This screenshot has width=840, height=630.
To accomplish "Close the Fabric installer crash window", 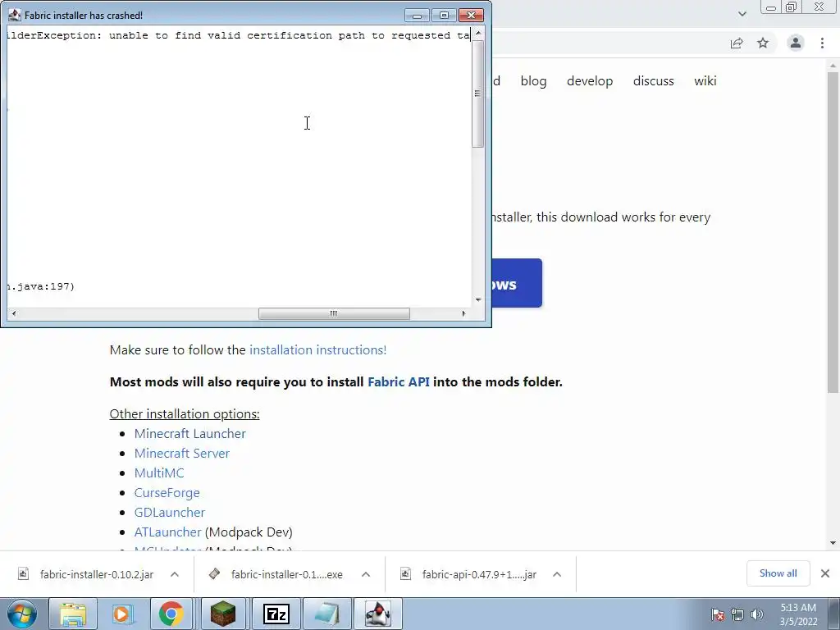I will click(472, 15).
